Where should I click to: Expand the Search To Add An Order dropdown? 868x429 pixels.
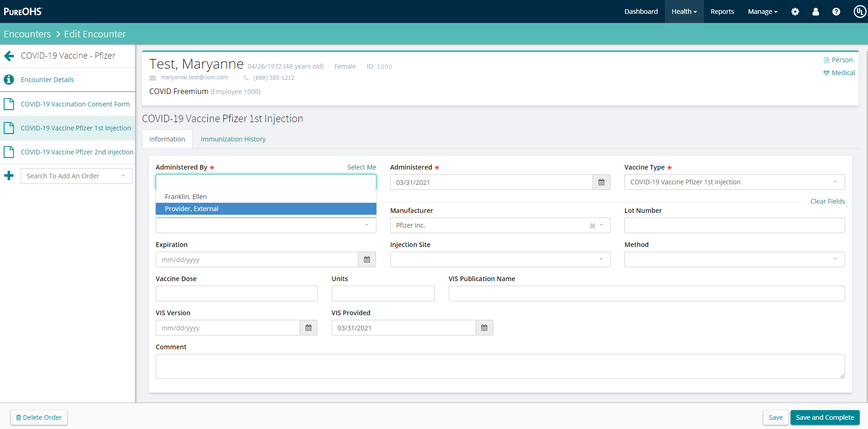(76, 176)
